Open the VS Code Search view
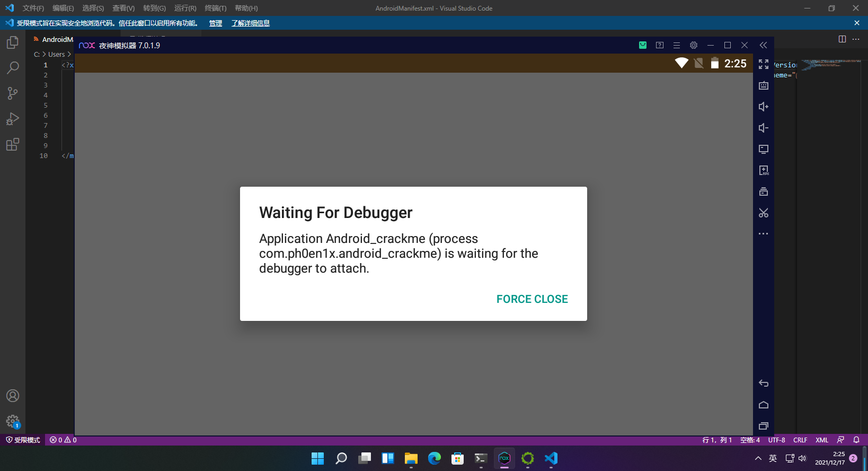Screen dimensions: 868x471 pyautogui.click(x=13, y=68)
